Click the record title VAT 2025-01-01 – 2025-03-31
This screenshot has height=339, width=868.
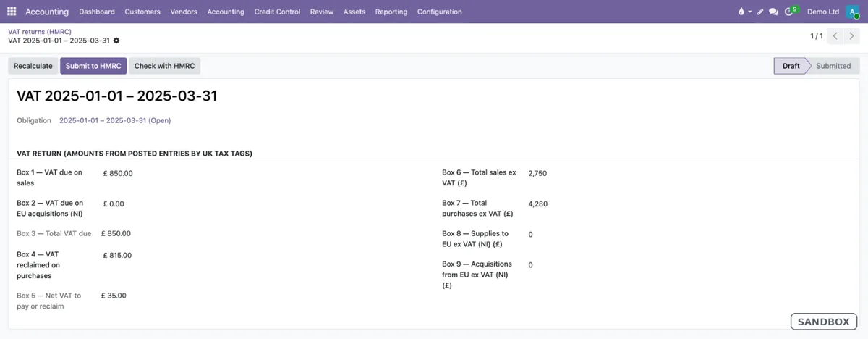coord(117,96)
